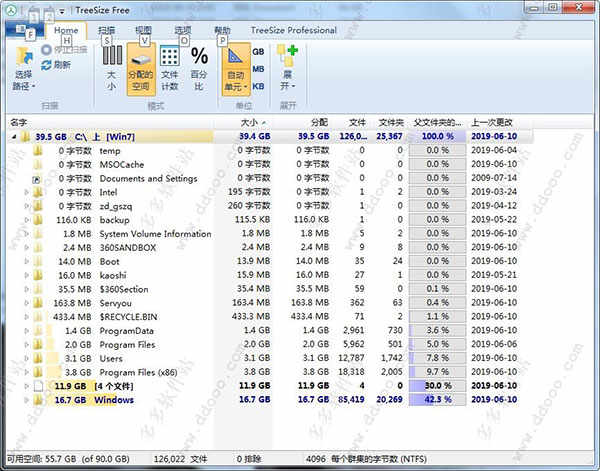Image resolution: width=600 pixels, height=471 pixels.
Task: Click Program Files (x86) folder icon
Action: point(38,372)
